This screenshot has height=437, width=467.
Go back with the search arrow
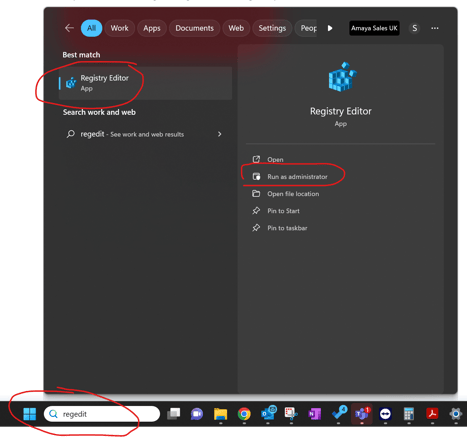(69, 28)
